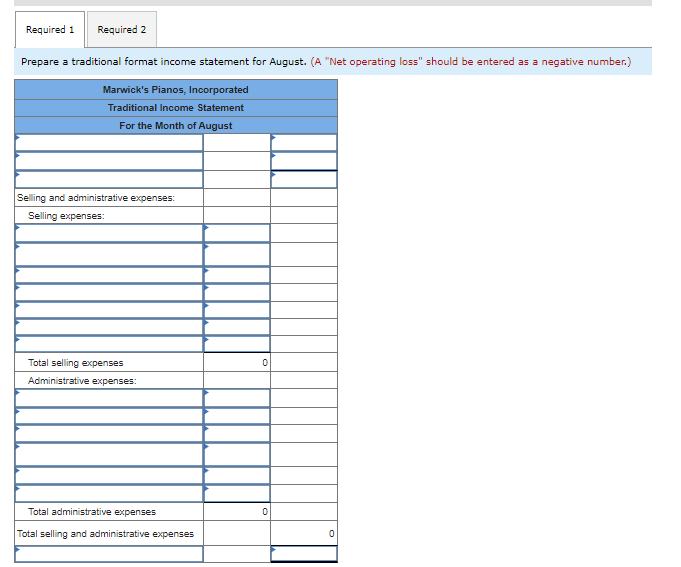Select first amount field under 'Selling expenses:'
This screenshot has width=681, height=567.
(237, 233)
